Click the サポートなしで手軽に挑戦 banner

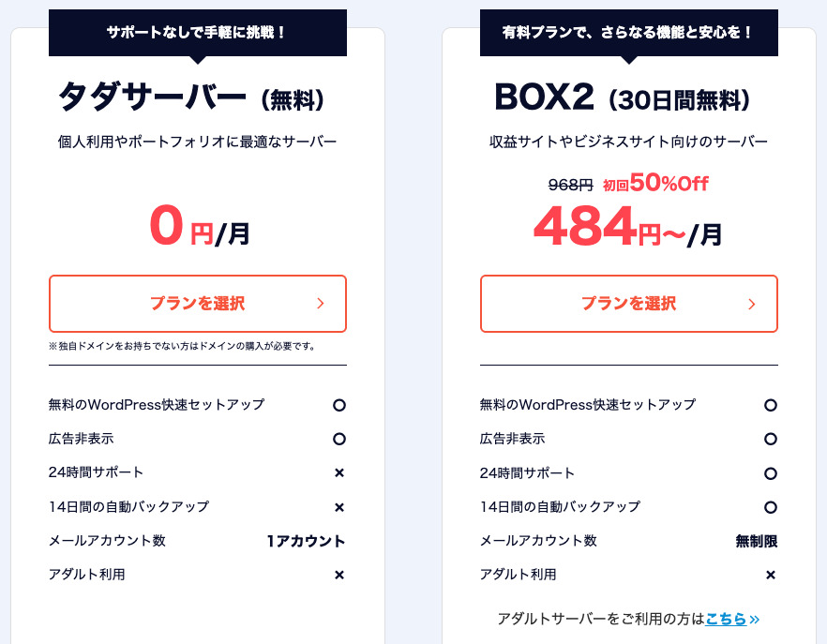(198, 33)
